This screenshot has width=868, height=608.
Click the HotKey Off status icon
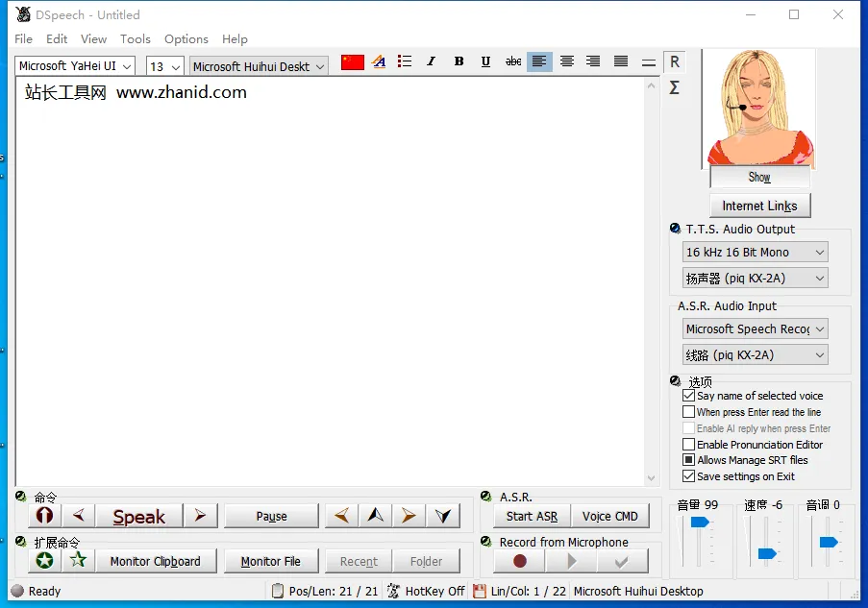coord(393,591)
